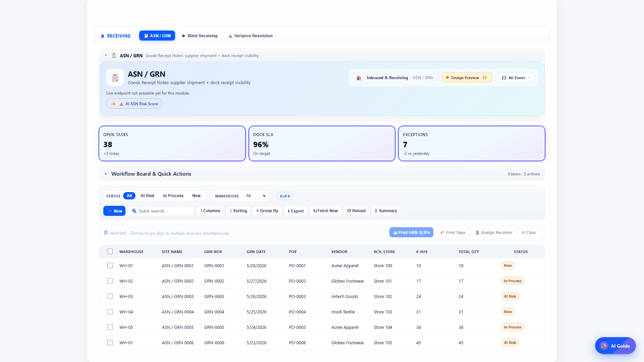Click the PO-0004 cell
644x362 pixels.
(x=297, y=312)
